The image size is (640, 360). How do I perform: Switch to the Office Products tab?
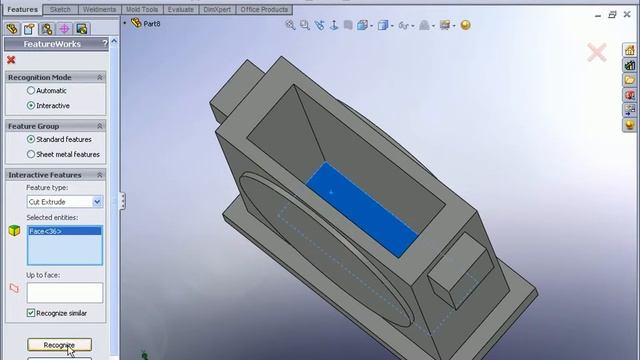point(264,9)
